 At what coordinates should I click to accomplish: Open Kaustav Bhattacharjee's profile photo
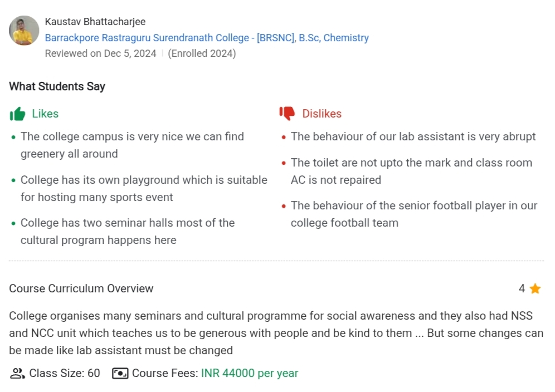24,31
